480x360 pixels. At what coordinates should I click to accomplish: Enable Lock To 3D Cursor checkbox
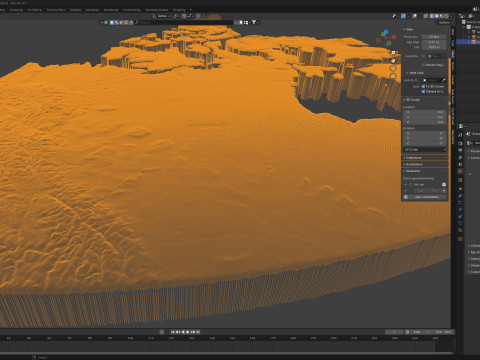click(423, 86)
